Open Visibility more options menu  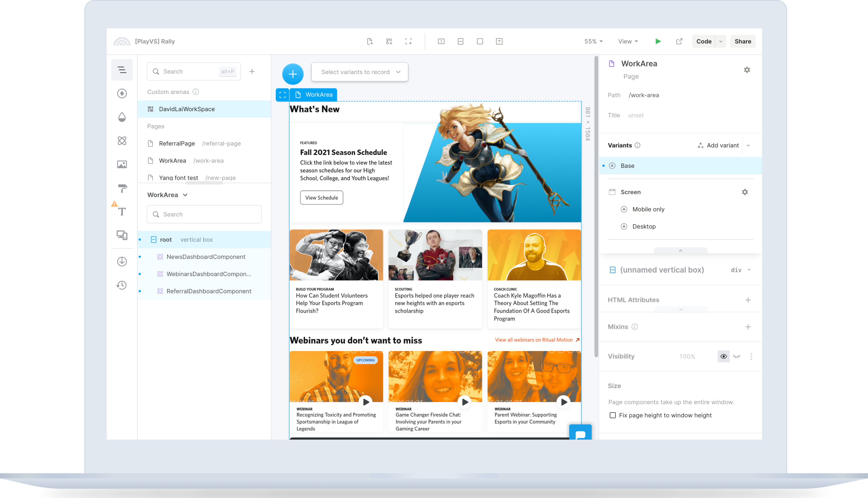(x=751, y=356)
